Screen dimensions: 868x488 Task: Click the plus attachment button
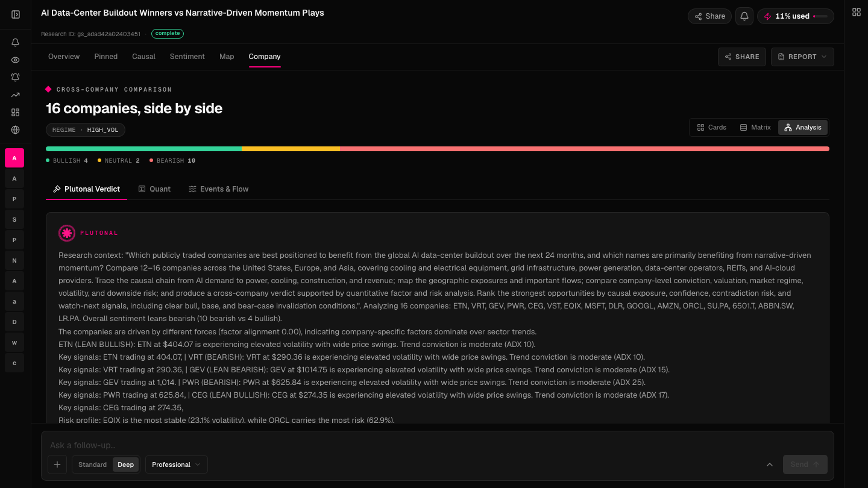point(57,465)
